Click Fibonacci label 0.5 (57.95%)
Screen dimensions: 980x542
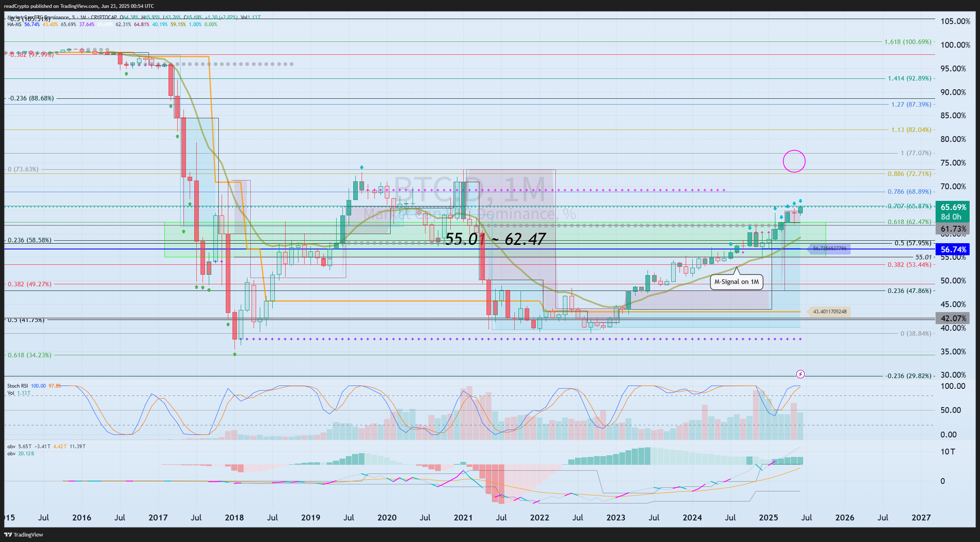tap(913, 243)
